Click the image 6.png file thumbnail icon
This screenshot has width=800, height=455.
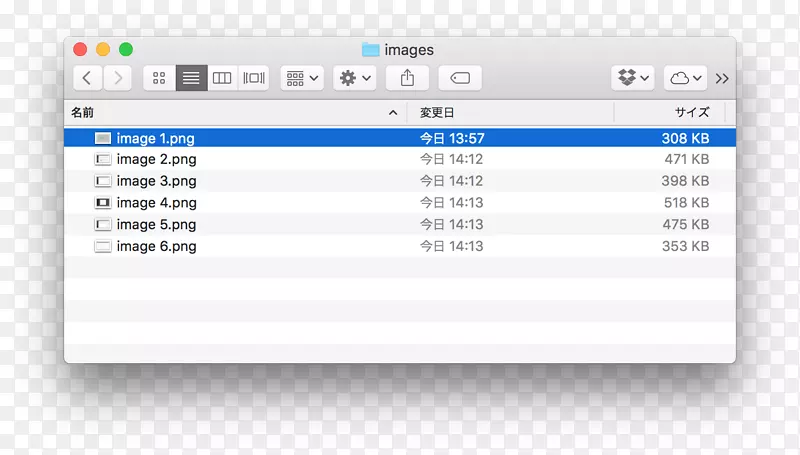[x=103, y=246]
